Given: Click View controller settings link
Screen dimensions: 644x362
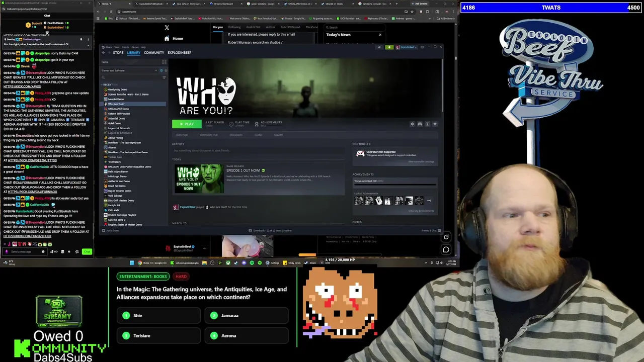Looking at the screenshot, I should coord(421,161).
